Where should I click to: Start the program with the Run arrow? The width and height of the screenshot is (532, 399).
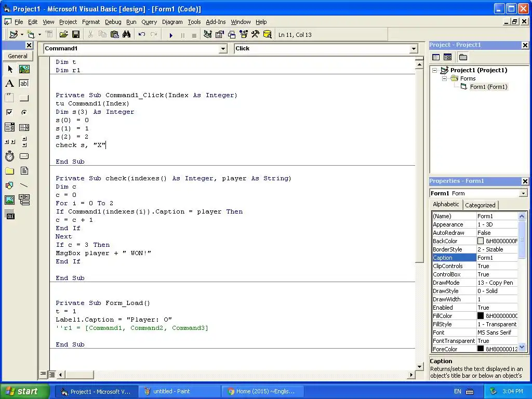click(171, 35)
